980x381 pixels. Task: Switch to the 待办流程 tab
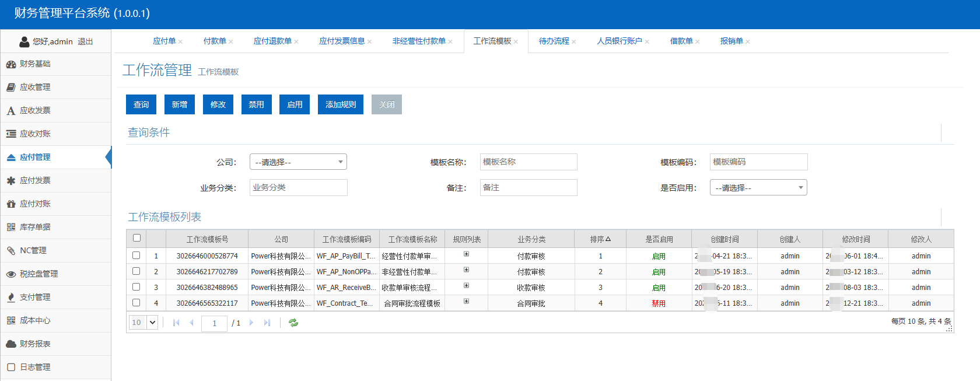point(554,41)
